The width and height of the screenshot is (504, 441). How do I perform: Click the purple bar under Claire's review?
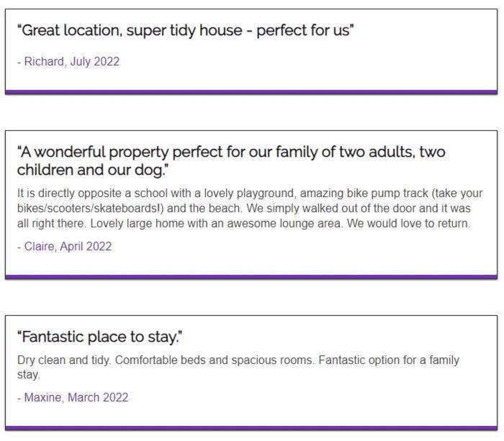251,277
